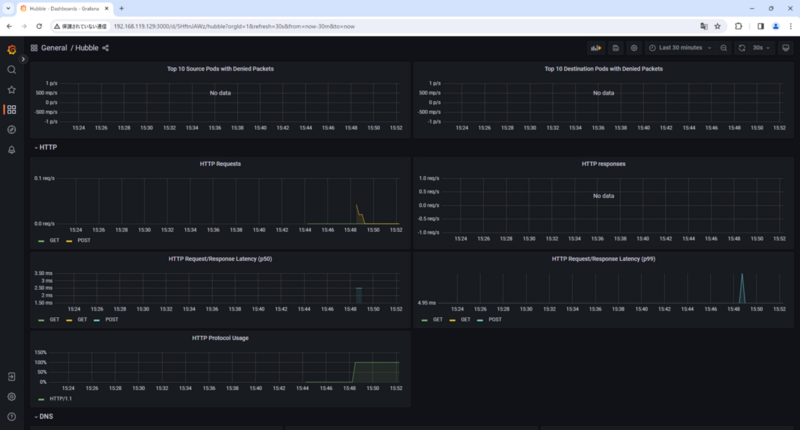The width and height of the screenshot is (800, 430).
Task: Click the Hubble dashboard title
Action: pos(87,48)
